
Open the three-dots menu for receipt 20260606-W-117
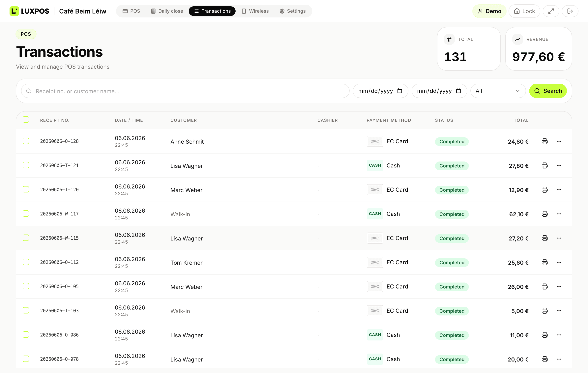(559, 214)
